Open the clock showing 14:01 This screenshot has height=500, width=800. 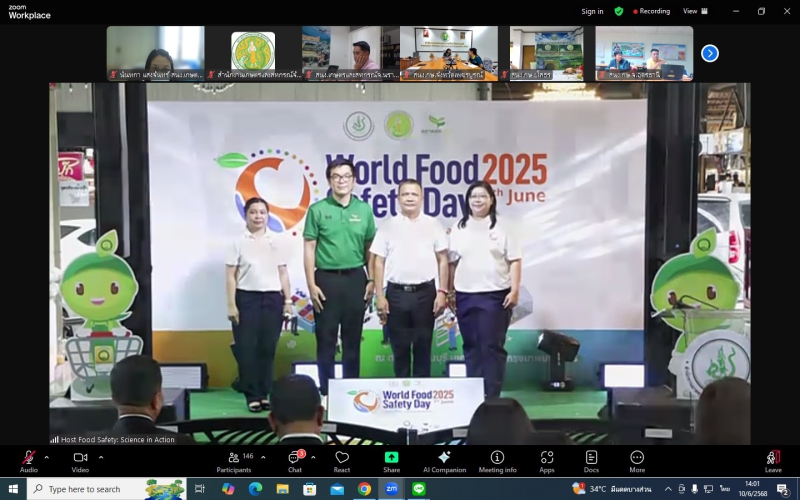point(753,489)
